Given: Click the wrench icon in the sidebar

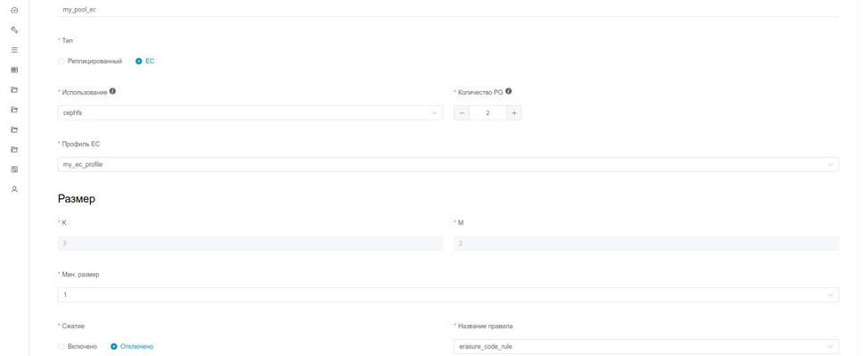Looking at the screenshot, I should 15,30.
